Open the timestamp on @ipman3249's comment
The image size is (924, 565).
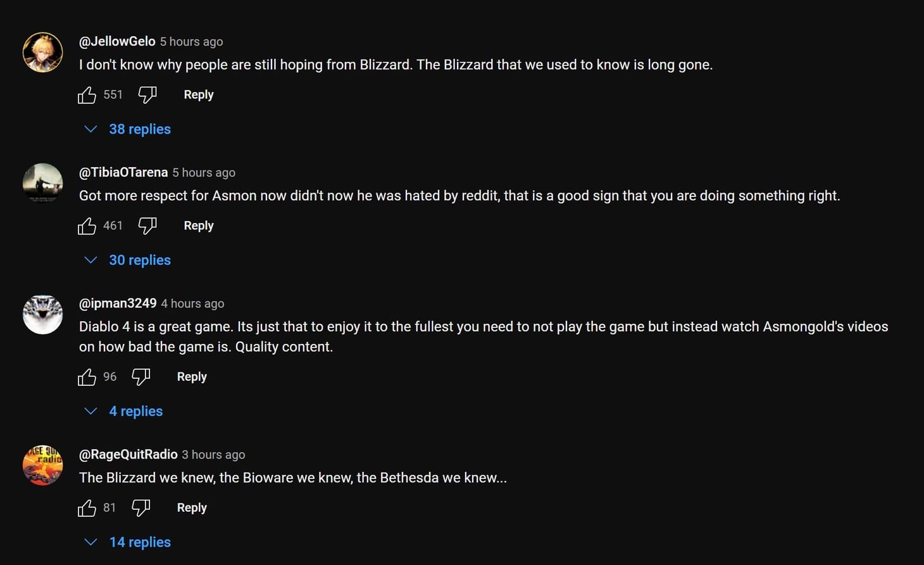pyautogui.click(x=192, y=303)
